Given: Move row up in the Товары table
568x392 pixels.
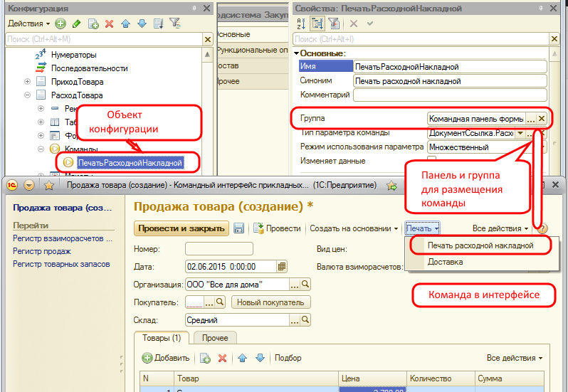Looking at the screenshot, I should (x=242, y=358).
